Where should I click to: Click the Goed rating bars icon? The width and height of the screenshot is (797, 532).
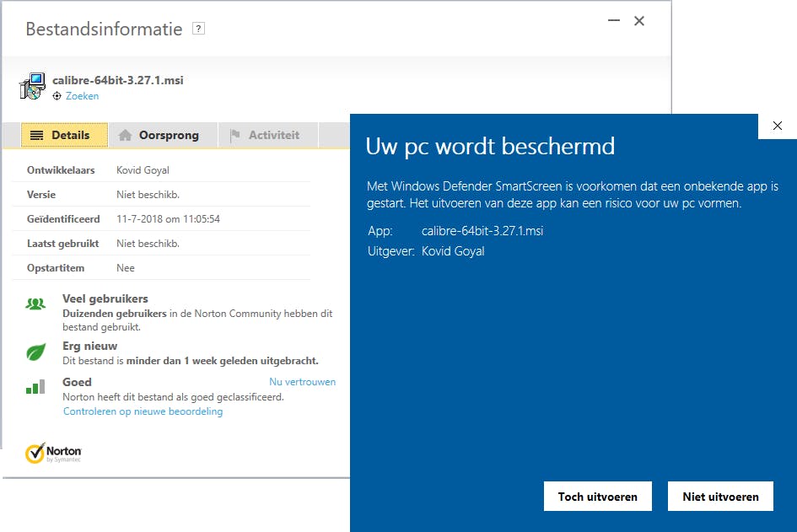click(35, 388)
